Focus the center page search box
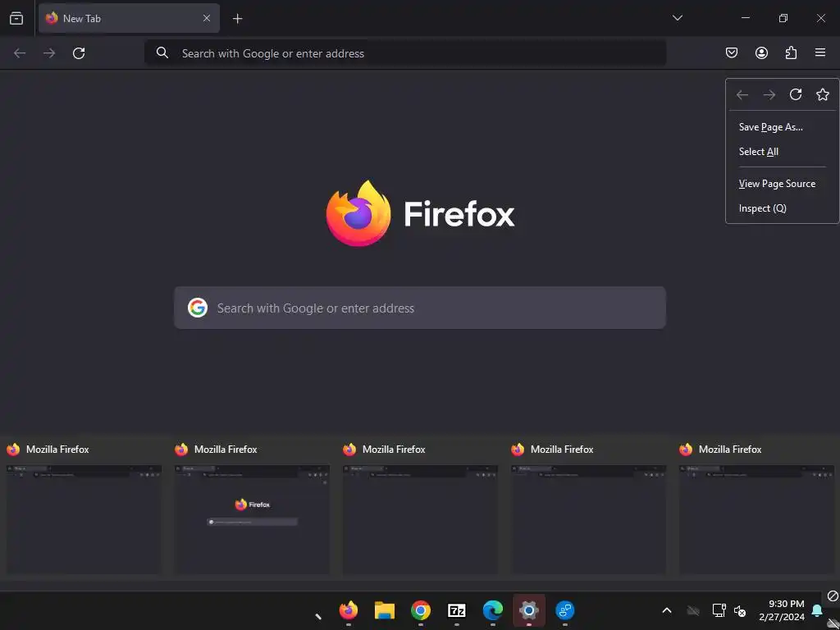Viewport: 840px width, 630px height. [420, 308]
